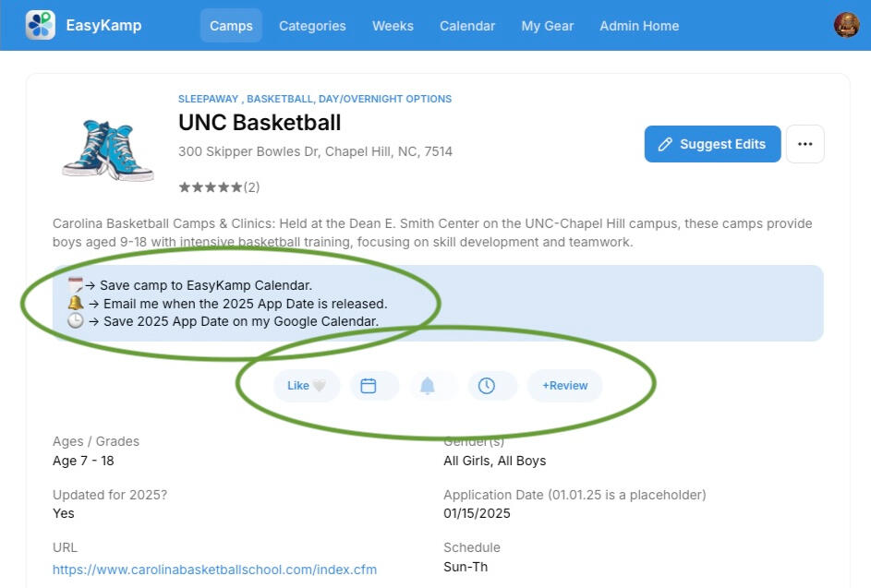Open the user profile avatar
Screen dimensions: 871x588
846,25
